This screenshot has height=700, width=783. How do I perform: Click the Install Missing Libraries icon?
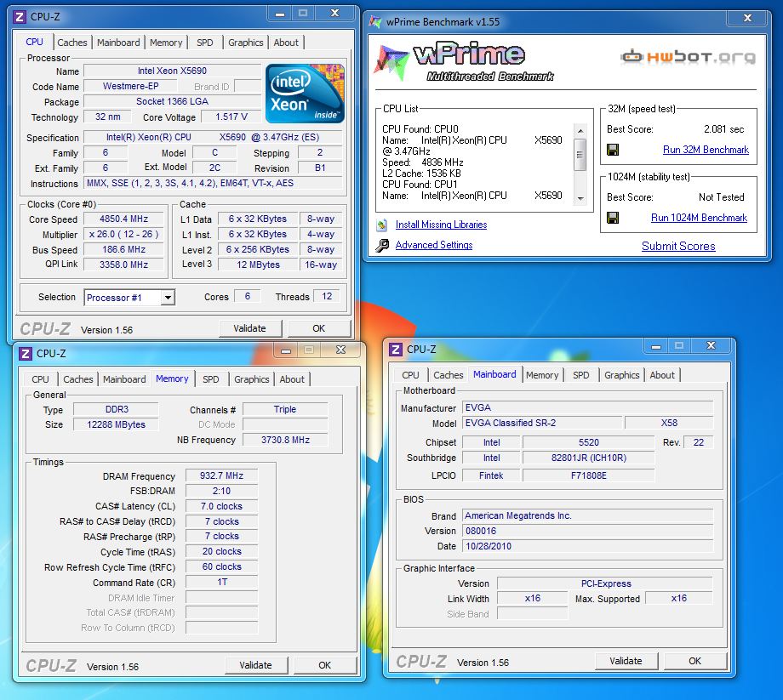coord(382,225)
